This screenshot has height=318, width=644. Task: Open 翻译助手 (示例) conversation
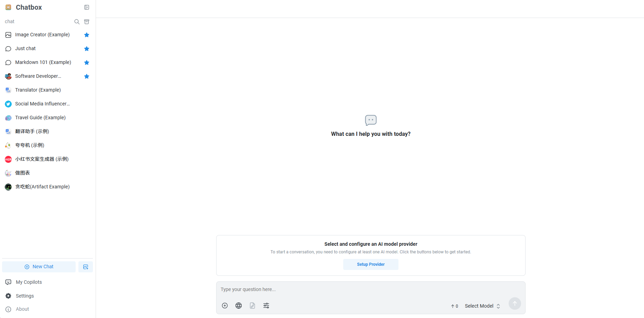click(x=48, y=132)
